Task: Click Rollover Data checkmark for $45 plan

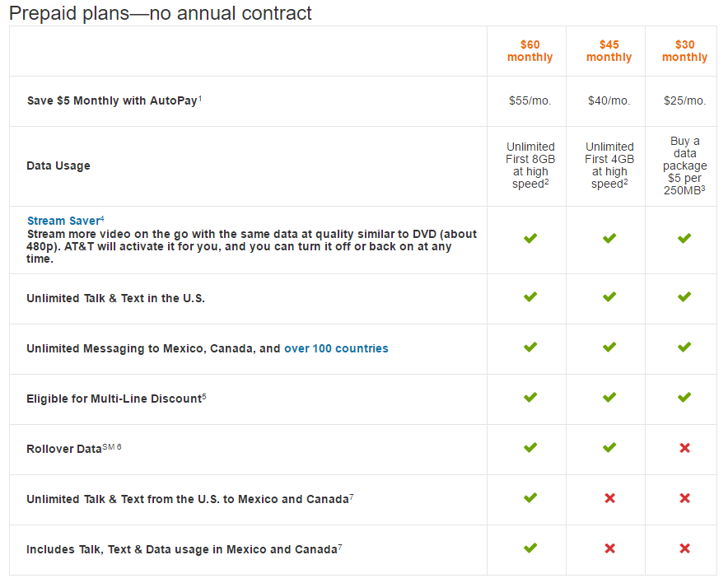Action: [609, 447]
